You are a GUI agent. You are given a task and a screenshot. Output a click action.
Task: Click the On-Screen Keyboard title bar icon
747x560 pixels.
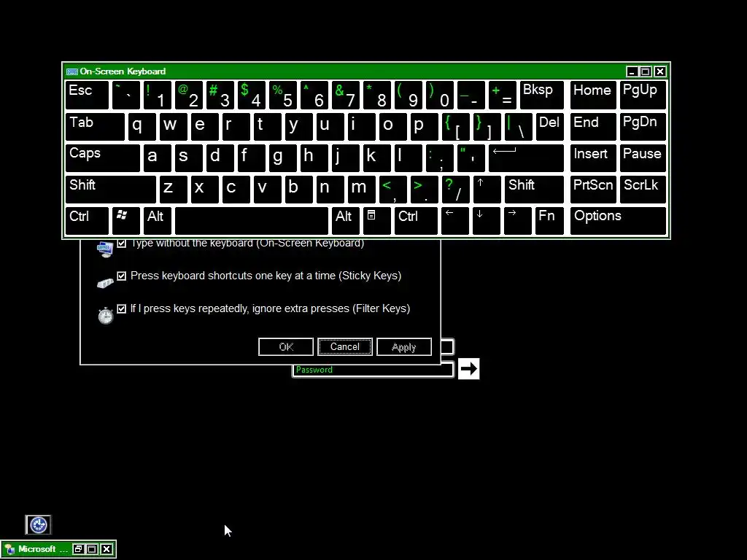pos(72,71)
